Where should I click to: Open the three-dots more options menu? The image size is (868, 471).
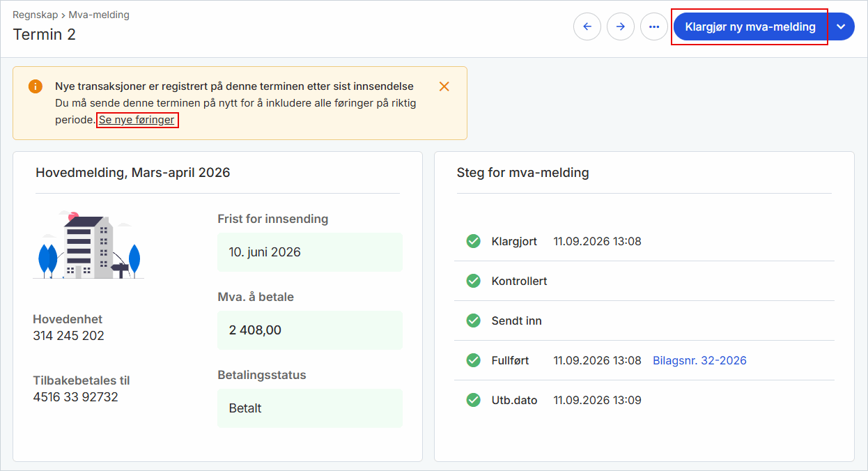click(654, 27)
